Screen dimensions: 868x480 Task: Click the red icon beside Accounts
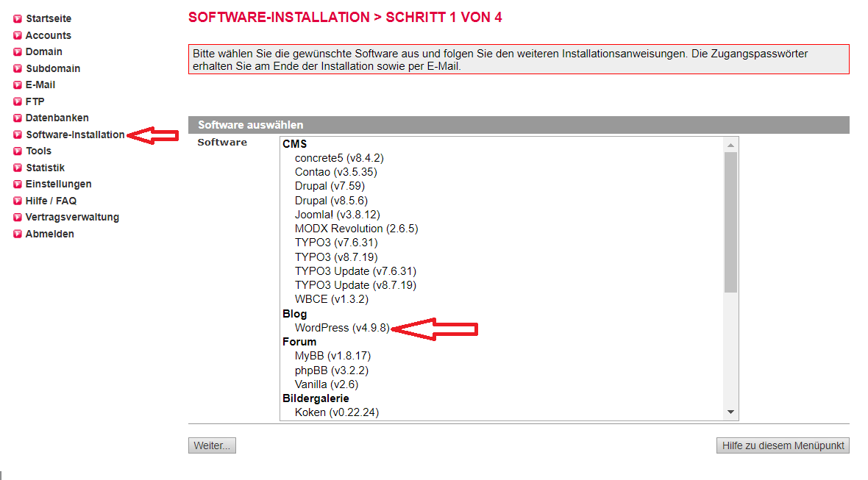tap(18, 35)
